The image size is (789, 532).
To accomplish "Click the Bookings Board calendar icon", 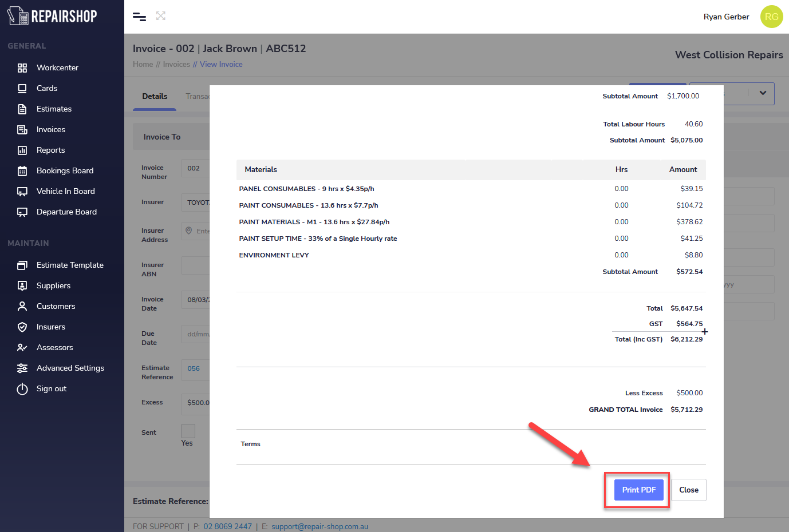I will [x=22, y=171].
